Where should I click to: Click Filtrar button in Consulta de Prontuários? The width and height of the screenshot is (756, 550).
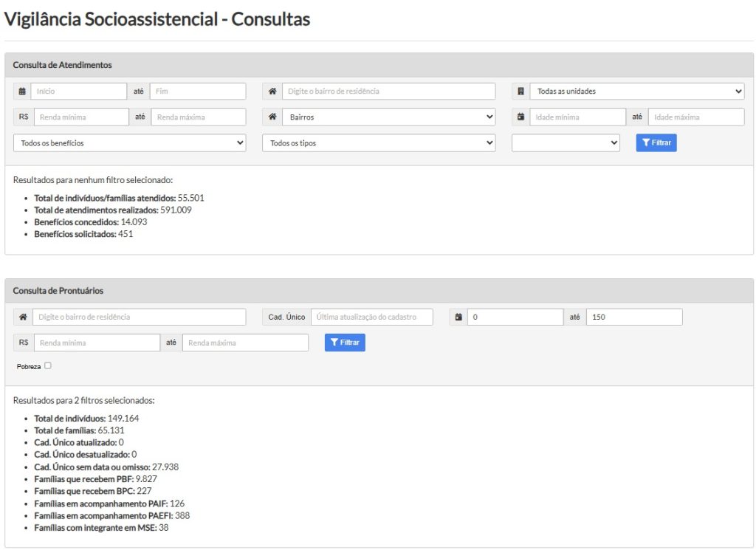pyautogui.click(x=345, y=343)
